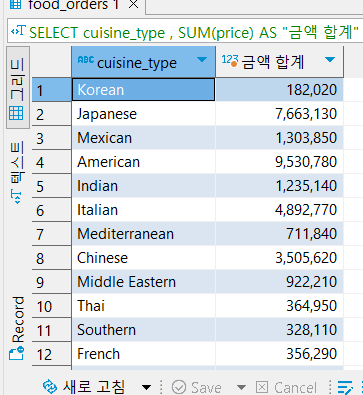The width and height of the screenshot is (363, 395).
Task: Click the grid view icon
Action: (x=16, y=113)
